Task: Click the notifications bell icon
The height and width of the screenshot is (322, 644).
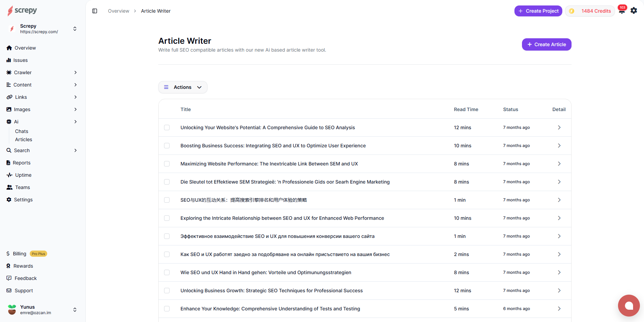Action: pos(621,11)
